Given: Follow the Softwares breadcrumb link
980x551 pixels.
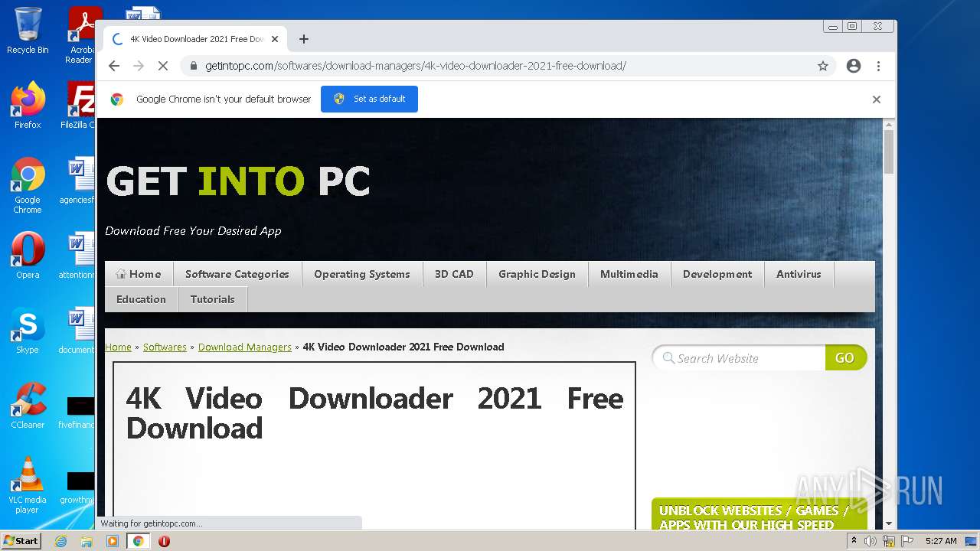Looking at the screenshot, I should pos(165,347).
